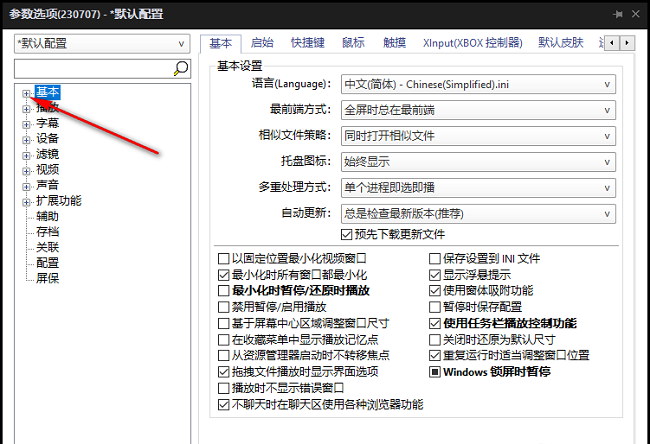Open the 语言(Language) dropdown
Image resolution: width=650 pixels, height=444 pixels.
point(478,85)
